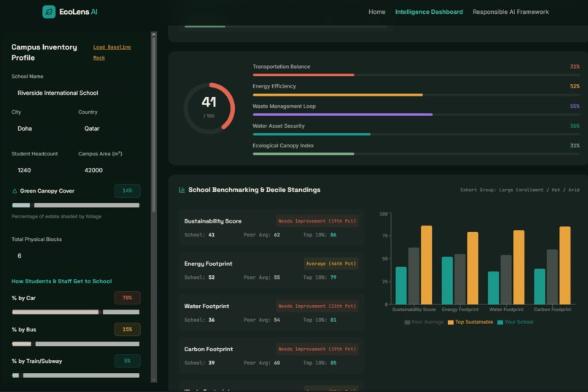Click the Water Footprint gray chart bar
Viewport: 588px width, 392px height.
[x=506, y=280]
